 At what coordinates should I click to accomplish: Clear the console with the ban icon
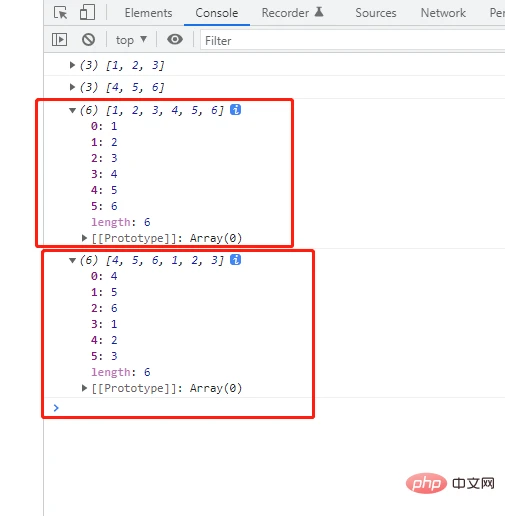click(x=88, y=40)
